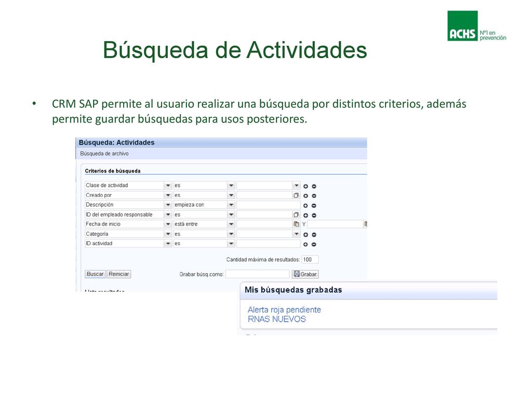Image resolution: width=532 pixels, height=399 pixels.
Task: Click the 'Mis búsquedas grabadas' panel title
Action: point(293,290)
